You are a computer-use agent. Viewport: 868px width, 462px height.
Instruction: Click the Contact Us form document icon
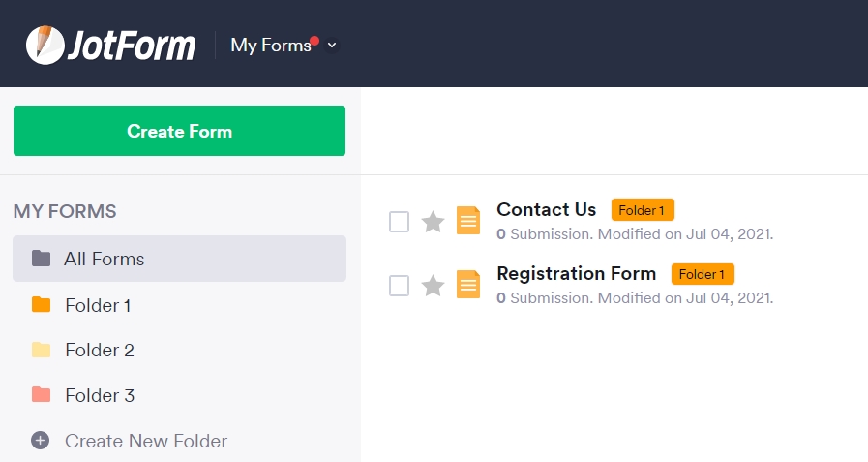point(467,221)
